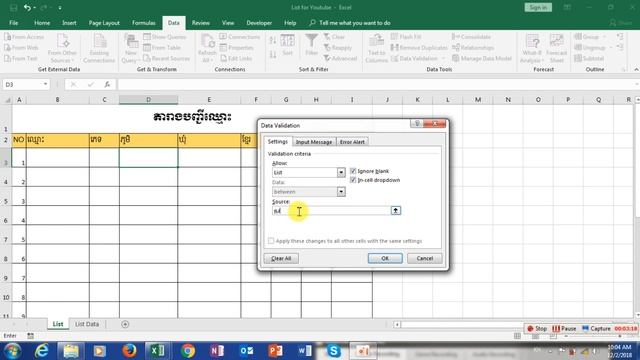The height and width of the screenshot is (360, 640).
Task: Switch to the Formulas ribbon tab
Action: [144, 23]
